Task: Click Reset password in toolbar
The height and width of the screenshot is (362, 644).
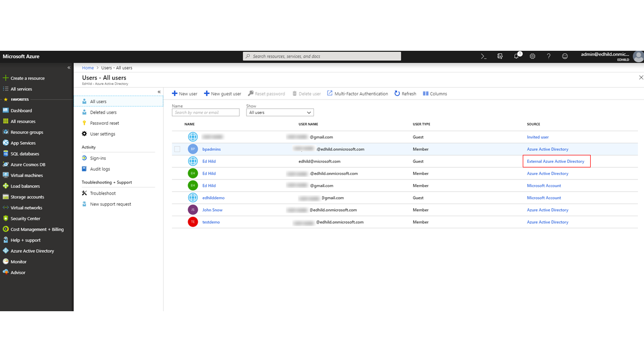Action: (267, 94)
